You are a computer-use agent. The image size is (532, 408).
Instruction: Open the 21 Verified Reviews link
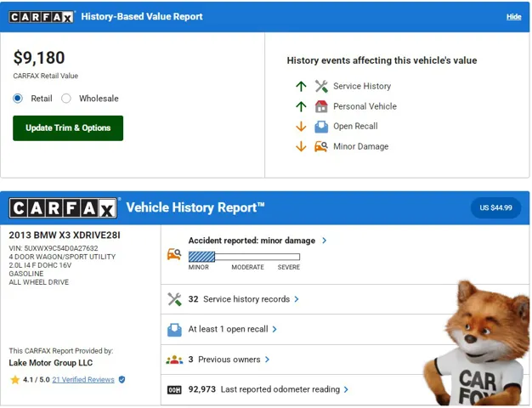pos(82,380)
